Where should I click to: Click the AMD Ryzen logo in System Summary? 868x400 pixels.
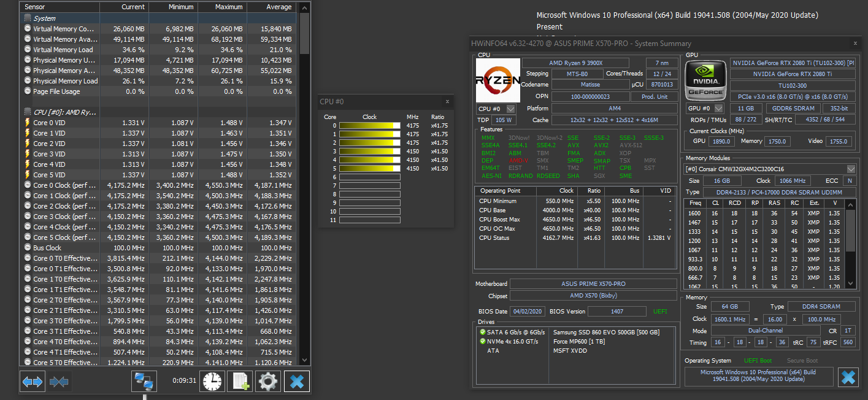[x=497, y=80]
